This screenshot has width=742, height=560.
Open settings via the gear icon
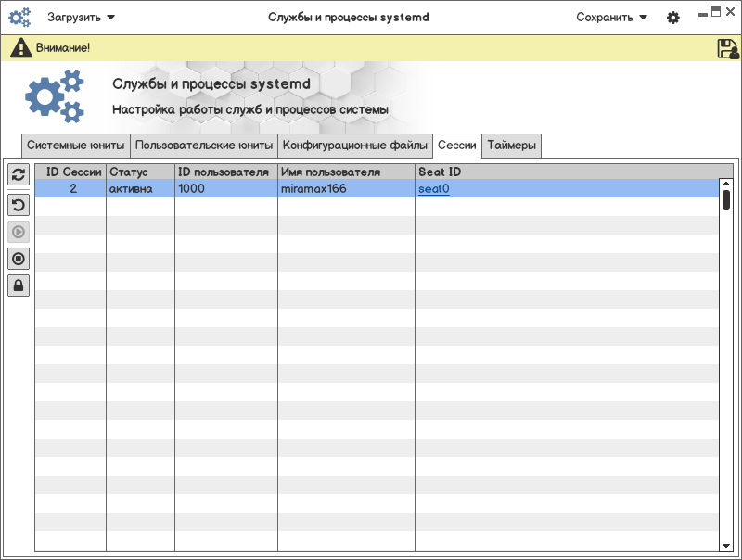[x=673, y=18]
